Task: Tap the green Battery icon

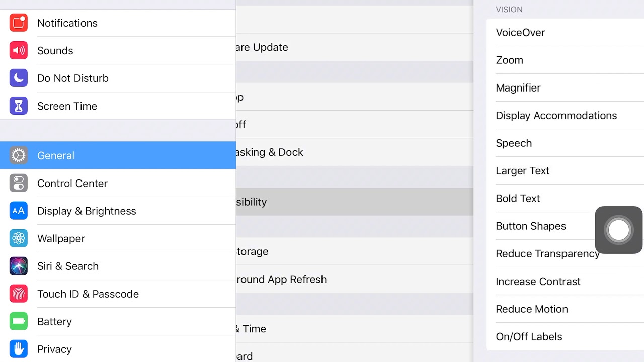Action: pos(19,322)
